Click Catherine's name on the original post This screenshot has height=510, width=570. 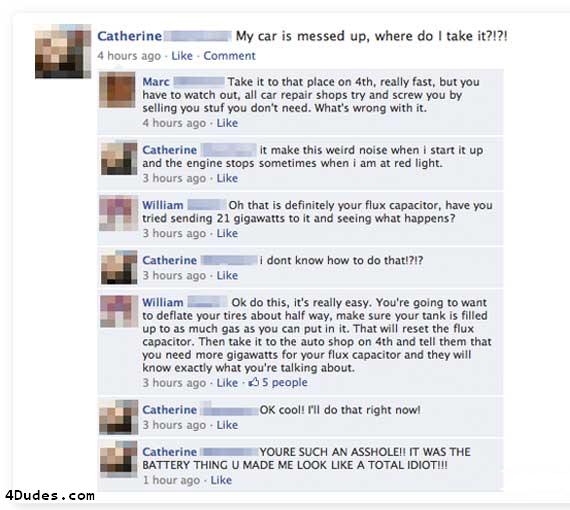click(130, 36)
